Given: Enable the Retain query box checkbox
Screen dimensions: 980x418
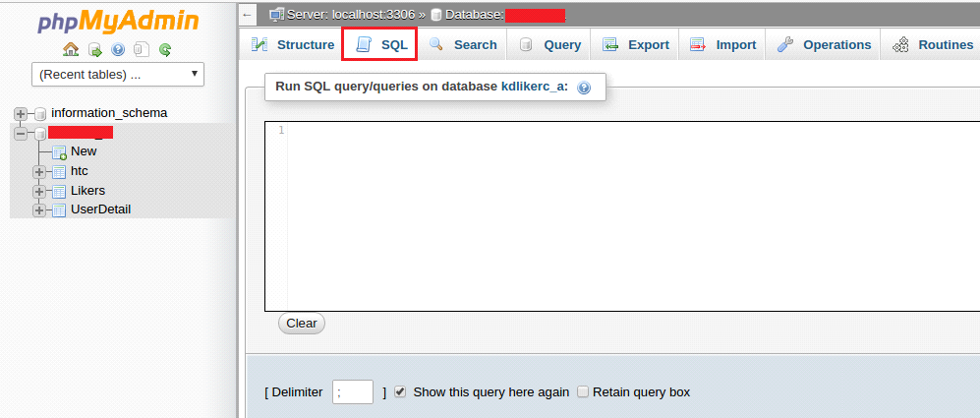Looking at the screenshot, I should [x=583, y=391].
